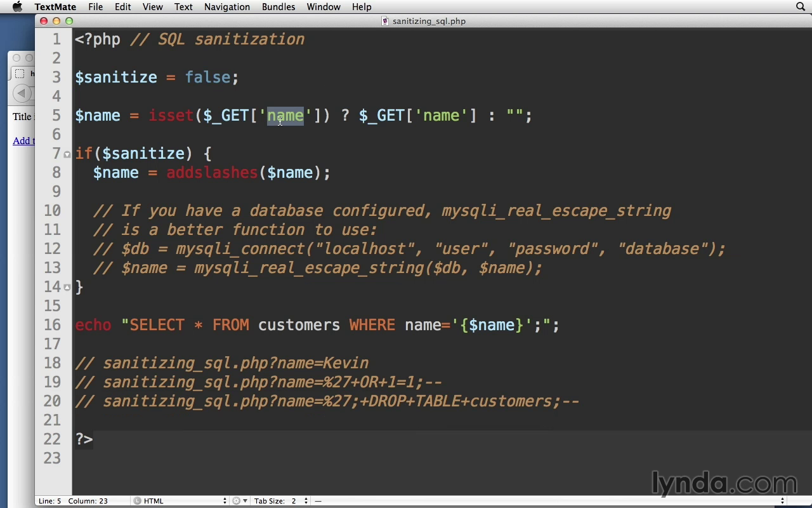Click the 'Add' link in browser window
Screen dimensions: 812x508
(23, 140)
